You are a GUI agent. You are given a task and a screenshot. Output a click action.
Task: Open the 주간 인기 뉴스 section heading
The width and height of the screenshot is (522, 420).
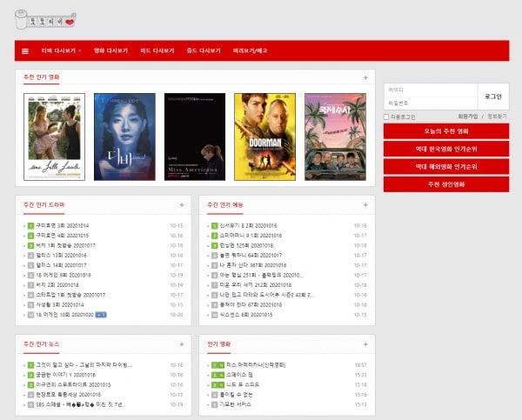point(41,344)
